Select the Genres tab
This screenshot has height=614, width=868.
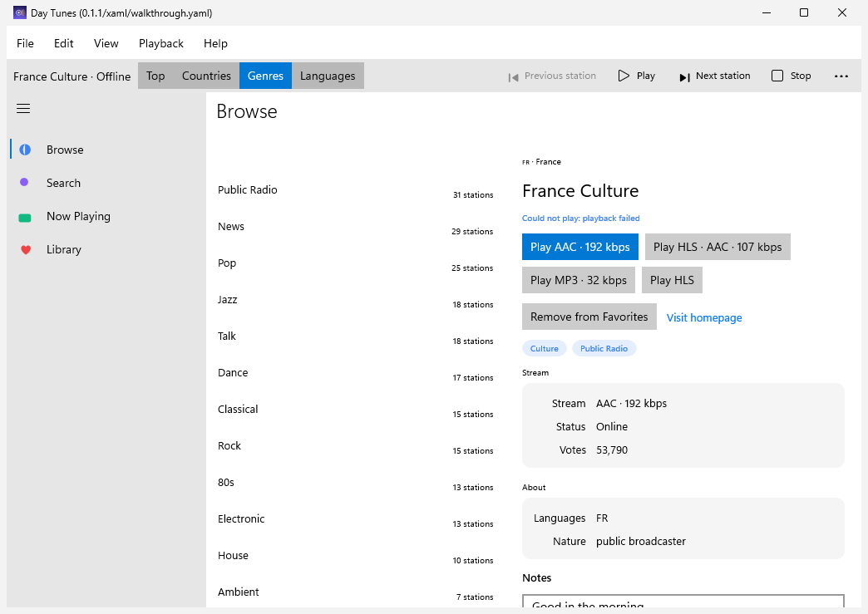pyautogui.click(x=265, y=76)
